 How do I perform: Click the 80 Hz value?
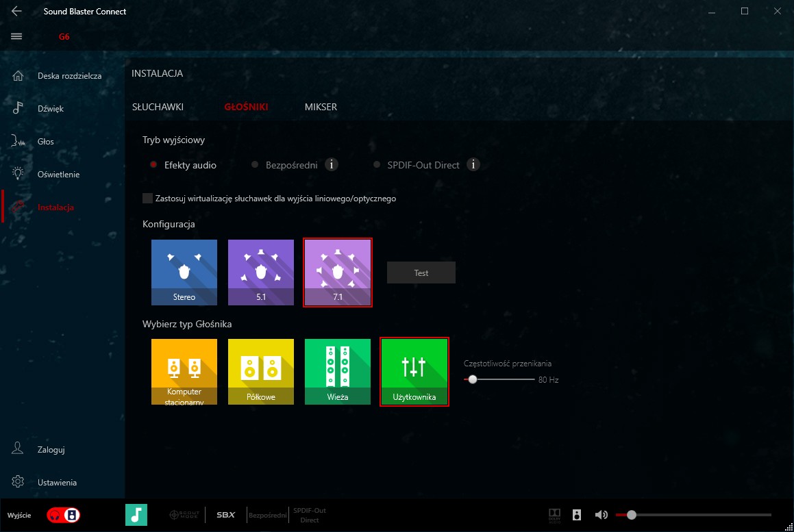click(549, 379)
